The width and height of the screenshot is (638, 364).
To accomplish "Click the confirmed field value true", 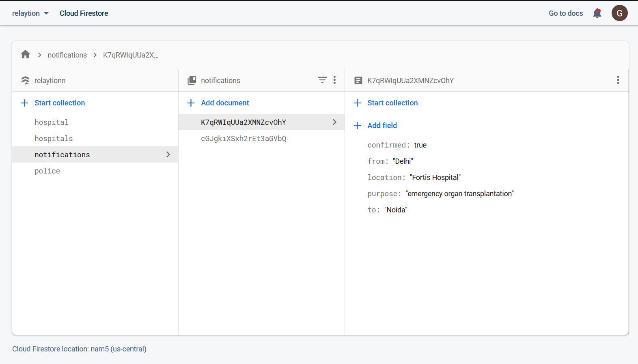I will (x=420, y=145).
